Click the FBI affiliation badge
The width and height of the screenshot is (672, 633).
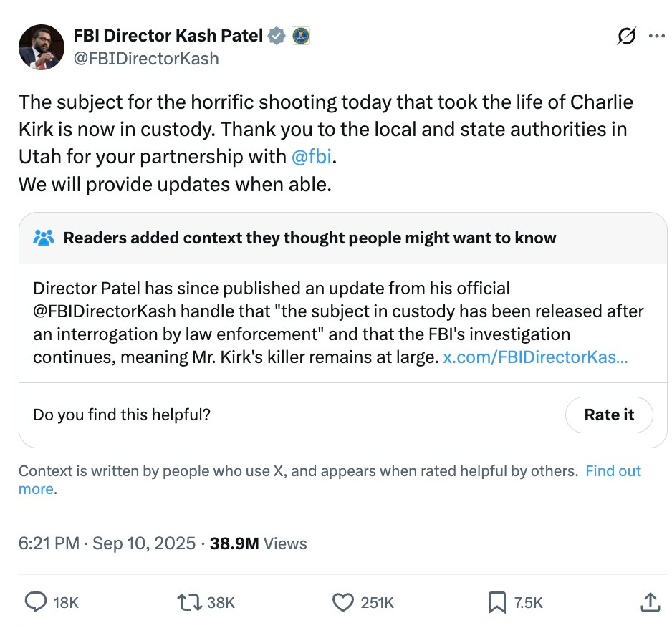(x=301, y=34)
